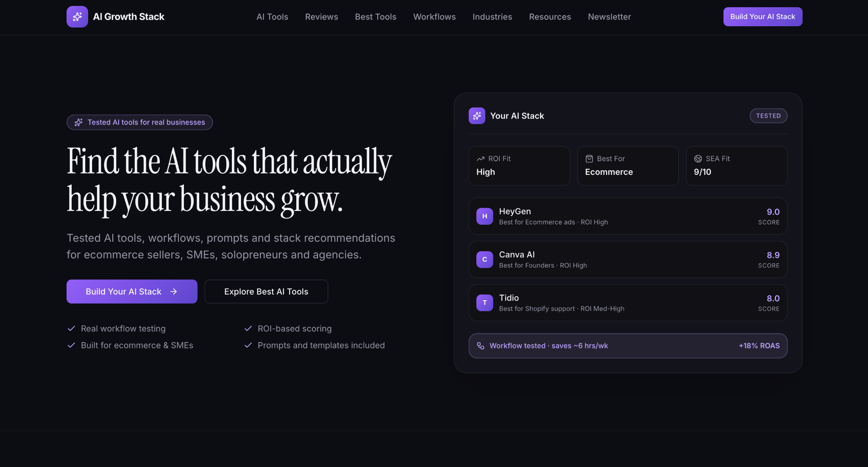
Task: Click Best for Ecommerce ads · ROI High text
Action: [553, 222]
